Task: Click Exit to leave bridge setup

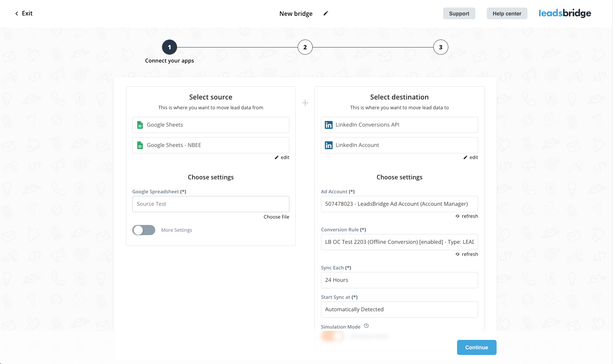Action: click(x=24, y=14)
